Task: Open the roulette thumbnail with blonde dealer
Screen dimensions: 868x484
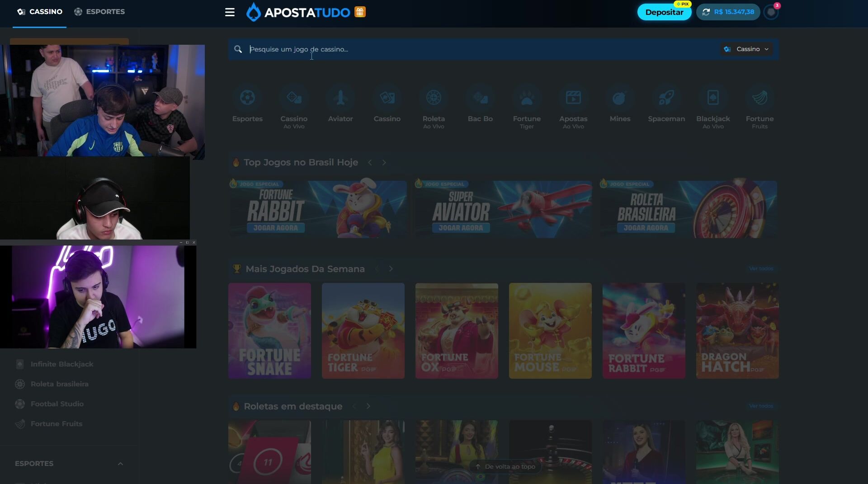Action: (x=737, y=452)
